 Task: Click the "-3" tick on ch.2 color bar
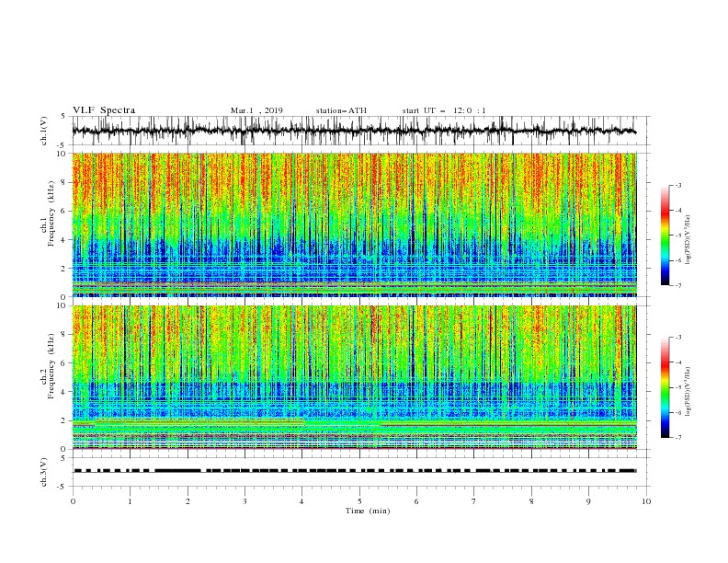pyautogui.click(x=678, y=338)
